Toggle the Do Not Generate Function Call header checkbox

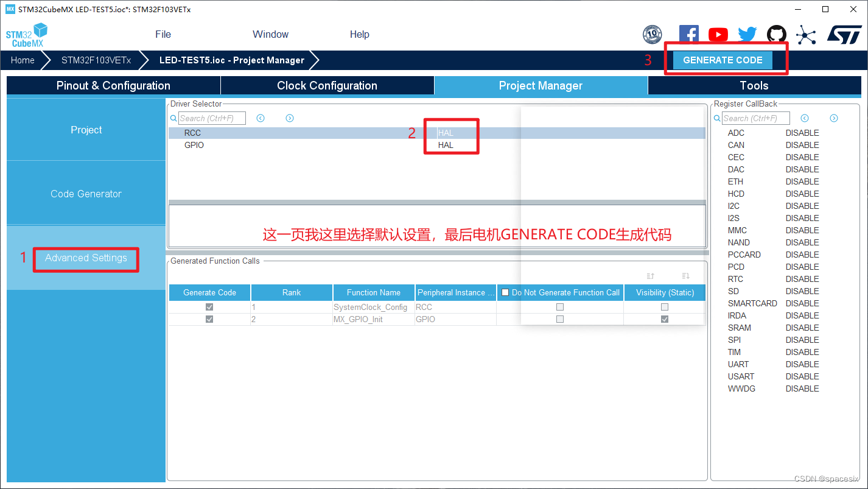[x=505, y=292]
